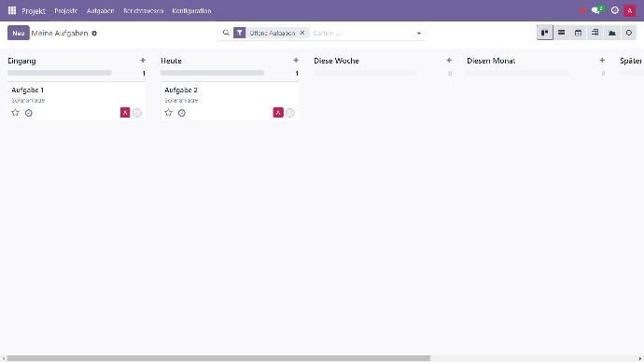Open the apps grid menu icon

(x=12, y=10)
